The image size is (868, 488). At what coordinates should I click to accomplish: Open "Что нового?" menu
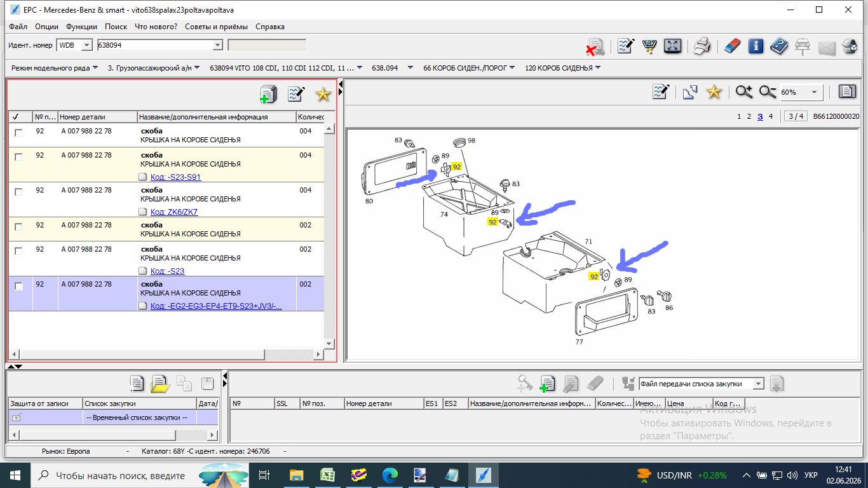click(x=156, y=27)
